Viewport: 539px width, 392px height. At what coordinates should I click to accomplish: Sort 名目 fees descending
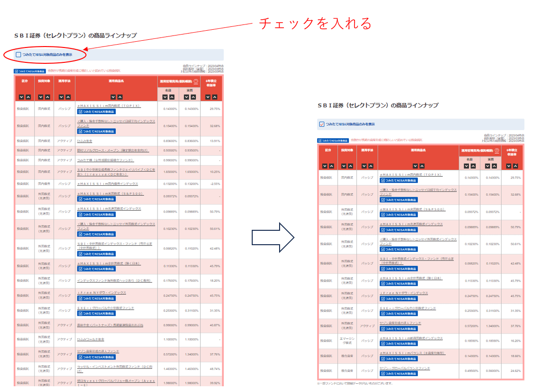(x=164, y=97)
